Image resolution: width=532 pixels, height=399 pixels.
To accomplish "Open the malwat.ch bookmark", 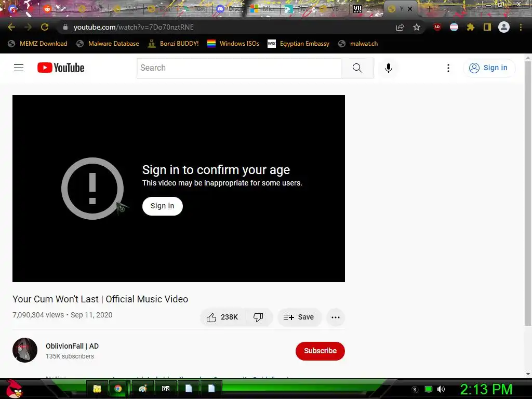I will pos(358,44).
